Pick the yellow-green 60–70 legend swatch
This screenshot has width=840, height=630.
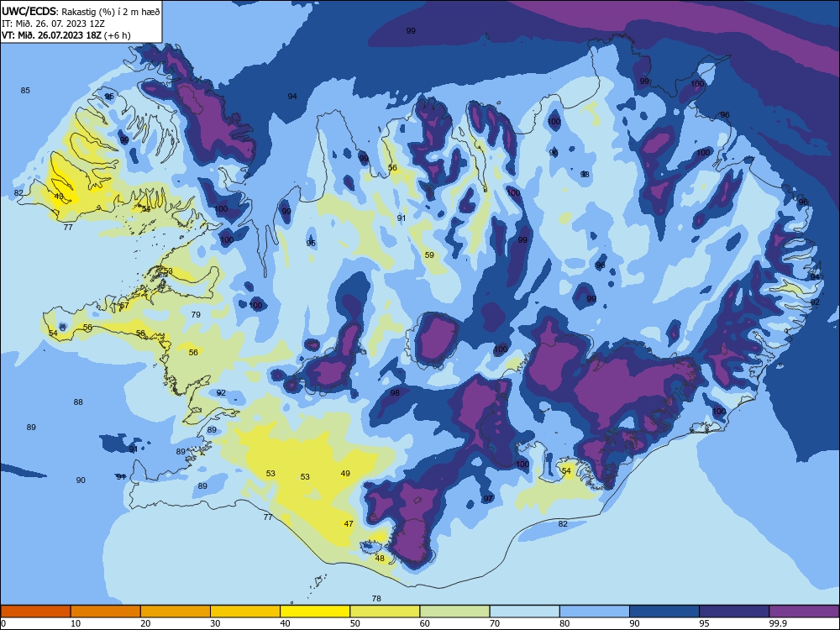click(454, 612)
